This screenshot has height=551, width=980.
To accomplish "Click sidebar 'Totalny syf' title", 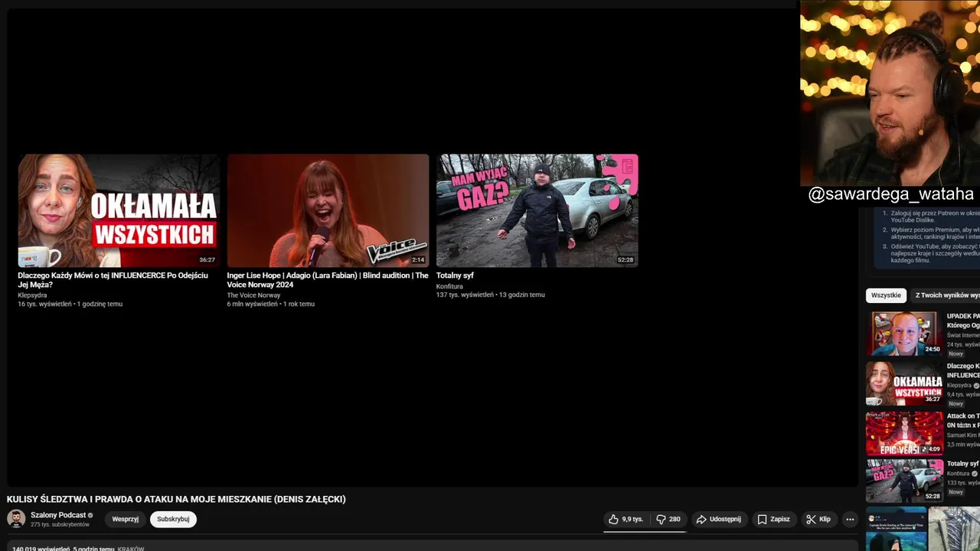I will coord(963,464).
